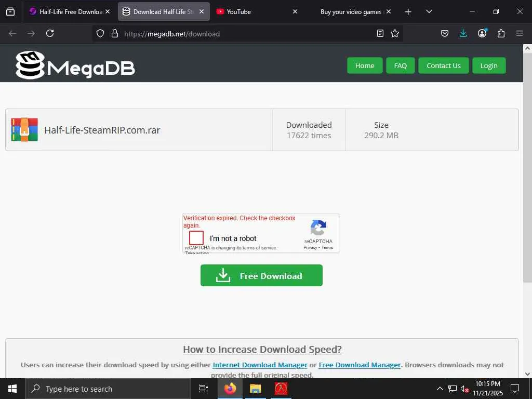Go back with the browser back arrow
This screenshot has width=532, height=399.
12,33
